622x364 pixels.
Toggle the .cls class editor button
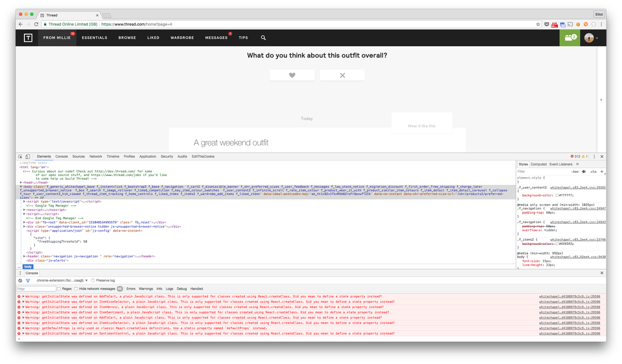click(x=593, y=171)
